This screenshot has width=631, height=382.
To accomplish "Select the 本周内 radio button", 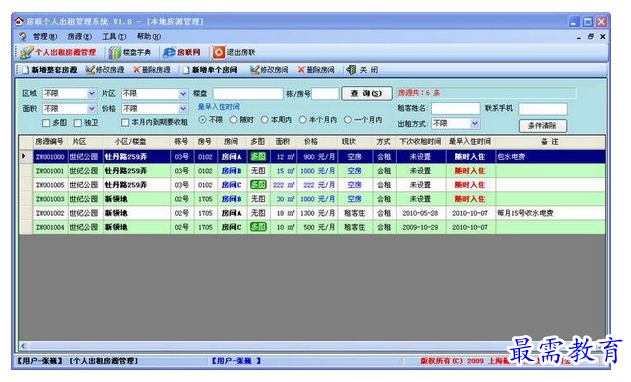I will tap(264, 120).
